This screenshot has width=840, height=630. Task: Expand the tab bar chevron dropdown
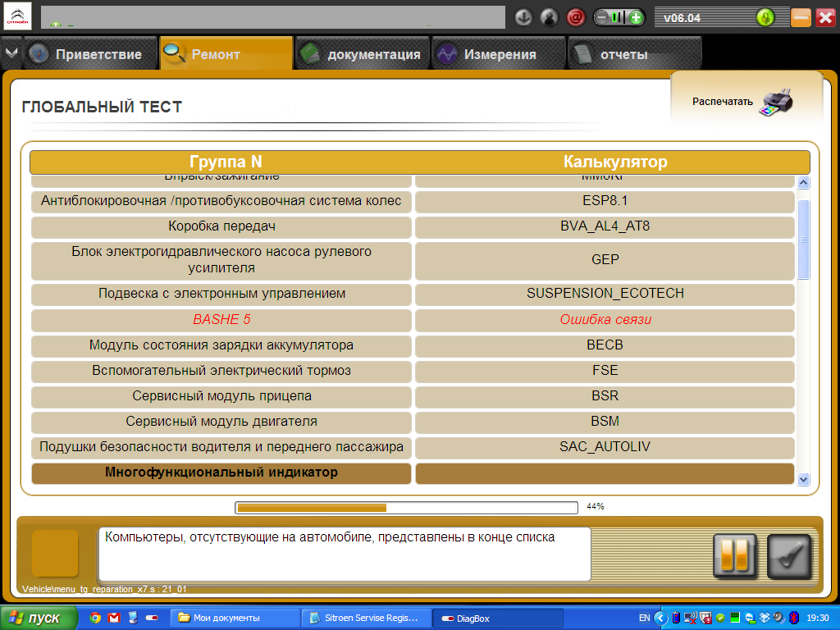tap(11, 53)
